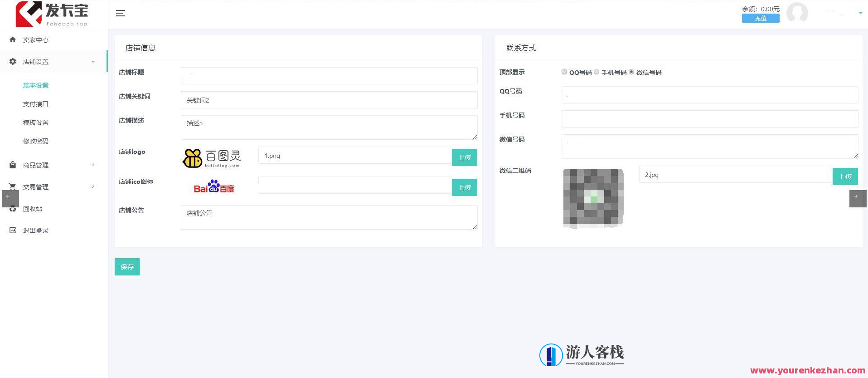Expand the 商品管理 submenu chevron
This screenshot has height=378, width=868.
pyautogui.click(x=93, y=165)
